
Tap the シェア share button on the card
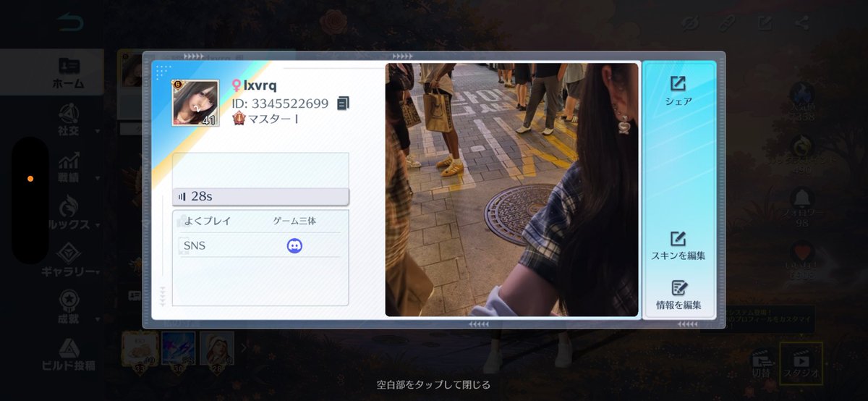(x=678, y=91)
